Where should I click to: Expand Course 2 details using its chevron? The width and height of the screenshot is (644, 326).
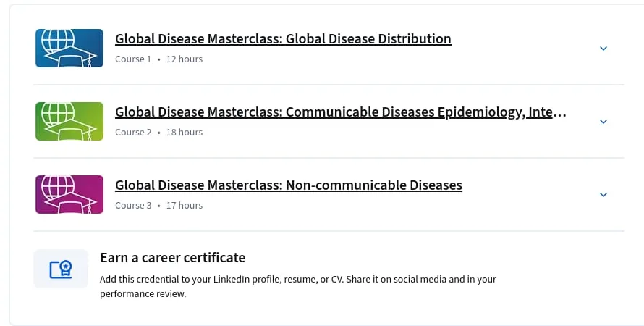tap(603, 122)
